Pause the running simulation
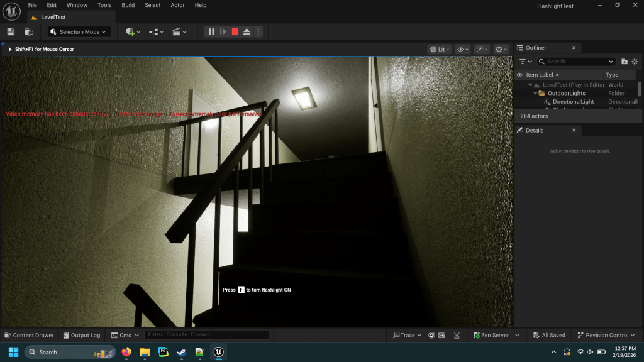 click(x=211, y=31)
